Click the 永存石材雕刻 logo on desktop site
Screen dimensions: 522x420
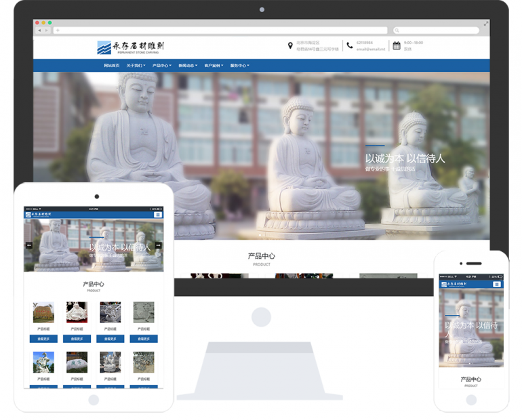coord(130,47)
